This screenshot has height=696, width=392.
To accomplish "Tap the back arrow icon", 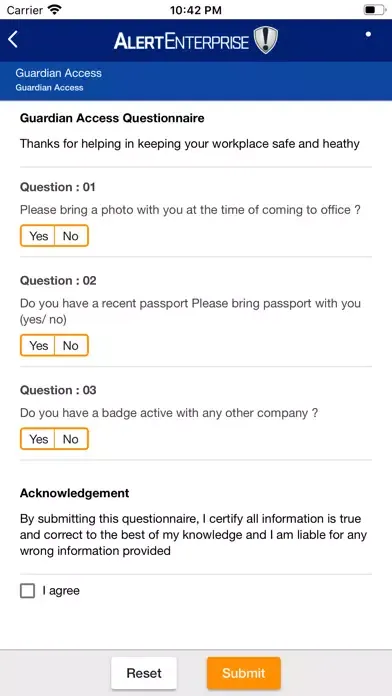I will tap(13, 40).
